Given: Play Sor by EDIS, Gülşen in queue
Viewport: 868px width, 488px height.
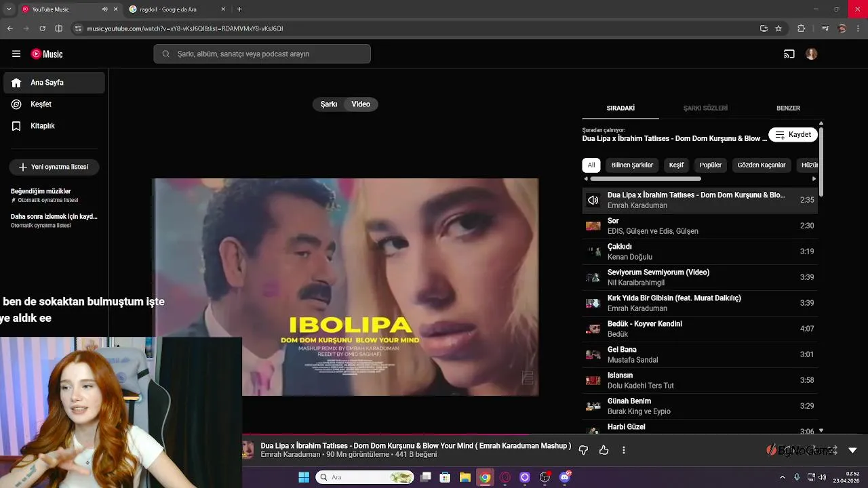Looking at the screenshot, I should [x=700, y=226].
